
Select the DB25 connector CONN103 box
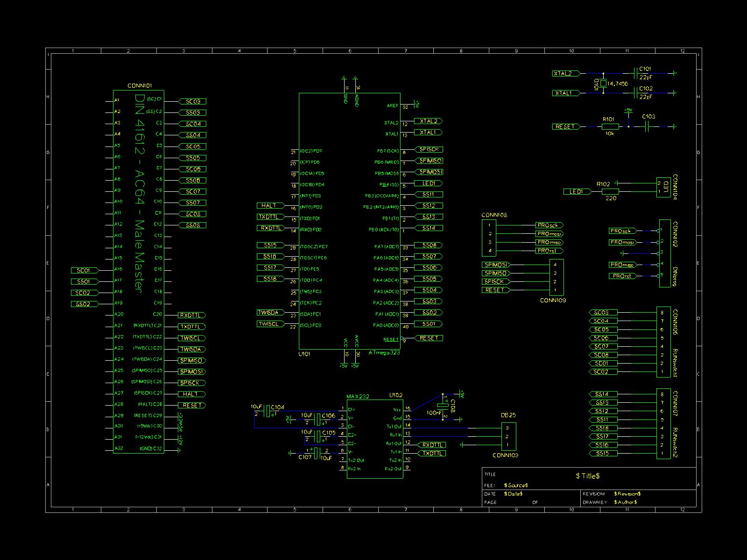[x=508, y=436]
